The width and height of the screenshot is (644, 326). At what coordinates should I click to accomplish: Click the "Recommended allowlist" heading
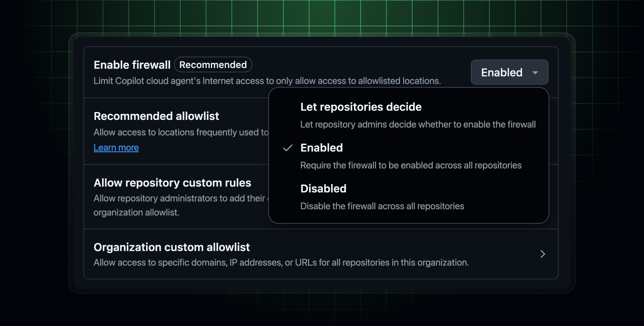pyautogui.click(x=156, y=116)
